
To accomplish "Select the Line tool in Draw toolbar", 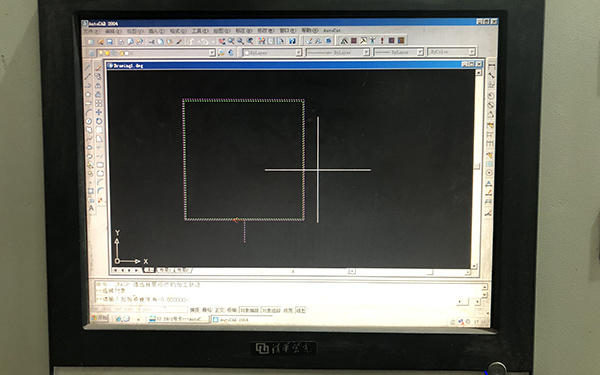I will [87, 68].
